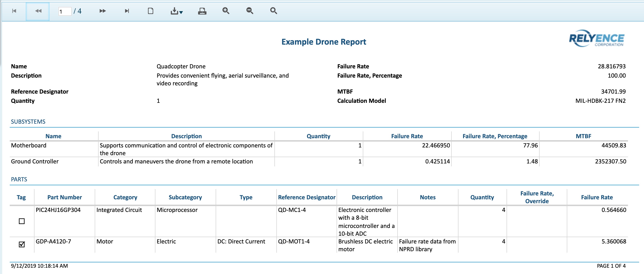
Task: Click the Failure Rate, Override column header
Action: 537,197
